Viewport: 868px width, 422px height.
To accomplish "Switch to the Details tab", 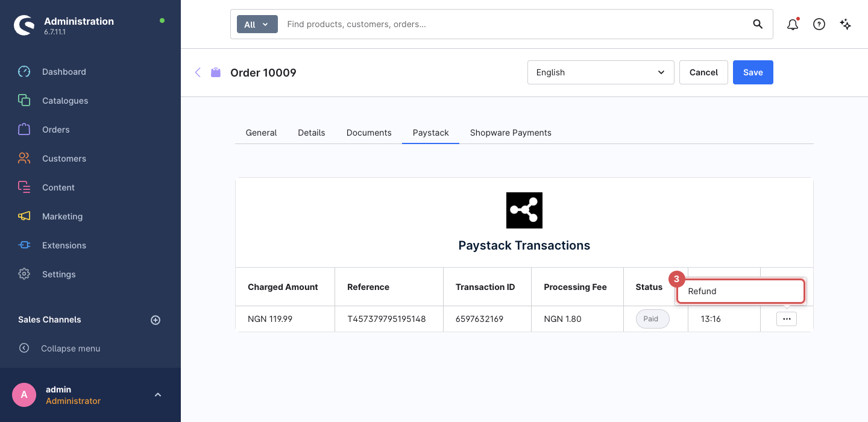I will point(312,133).
